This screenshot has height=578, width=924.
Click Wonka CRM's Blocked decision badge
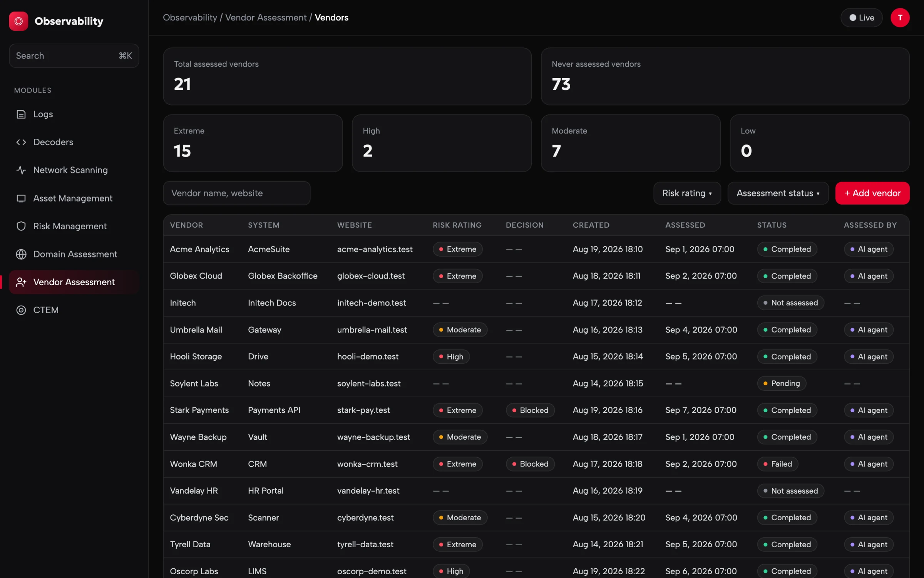tap(530, 464)
